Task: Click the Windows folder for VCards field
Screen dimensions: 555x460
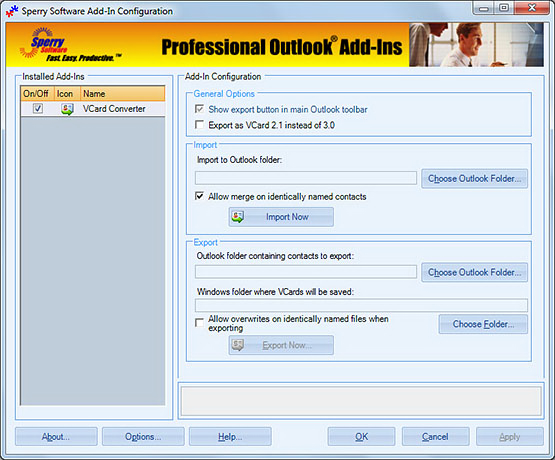Action: (x=361, y=305)
